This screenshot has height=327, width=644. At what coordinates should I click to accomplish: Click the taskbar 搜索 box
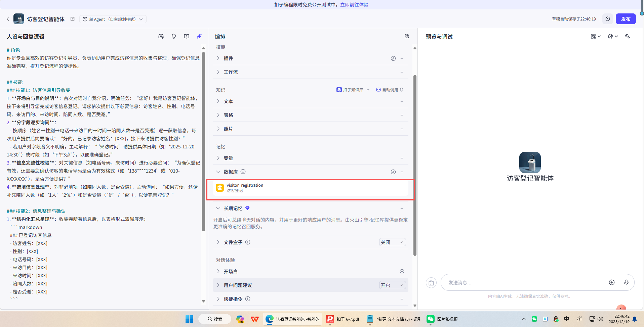tap(215, 319)
